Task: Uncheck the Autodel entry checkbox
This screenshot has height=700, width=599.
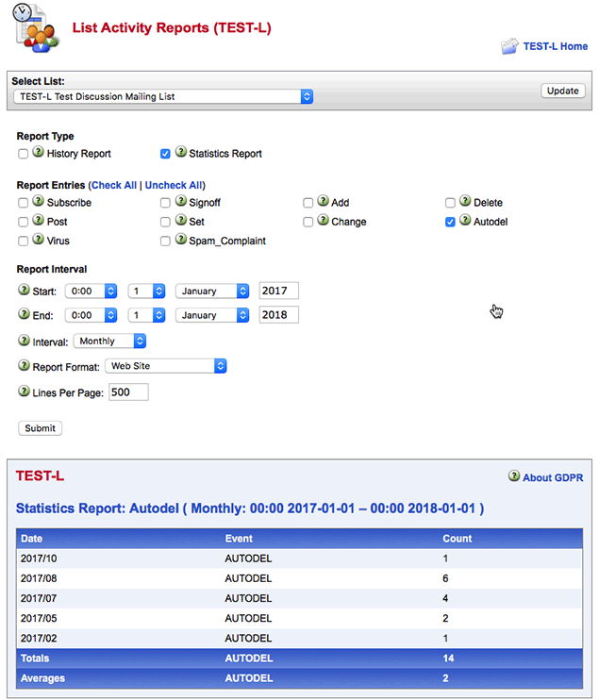Action: [x=450, y=222]
